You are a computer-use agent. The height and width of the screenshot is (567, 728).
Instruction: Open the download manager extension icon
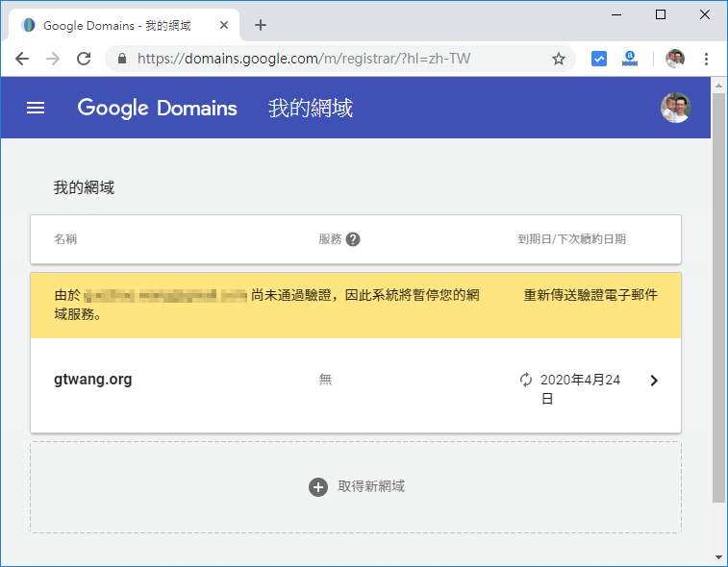tap(630, 59)
